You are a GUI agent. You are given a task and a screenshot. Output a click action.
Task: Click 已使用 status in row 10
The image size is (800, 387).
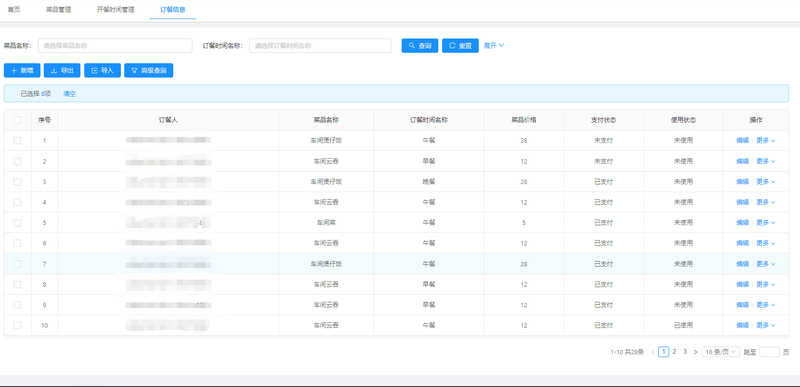[683, 325]
